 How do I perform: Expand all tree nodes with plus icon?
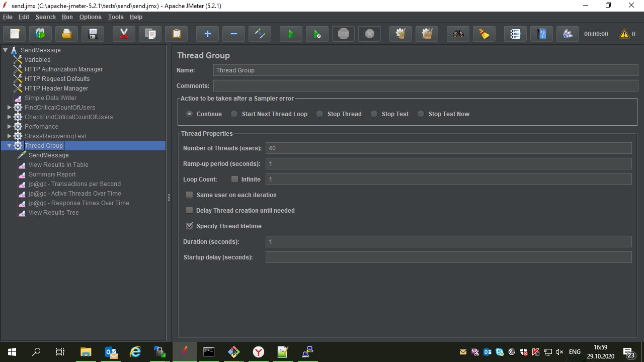click(x=207, y=34)
